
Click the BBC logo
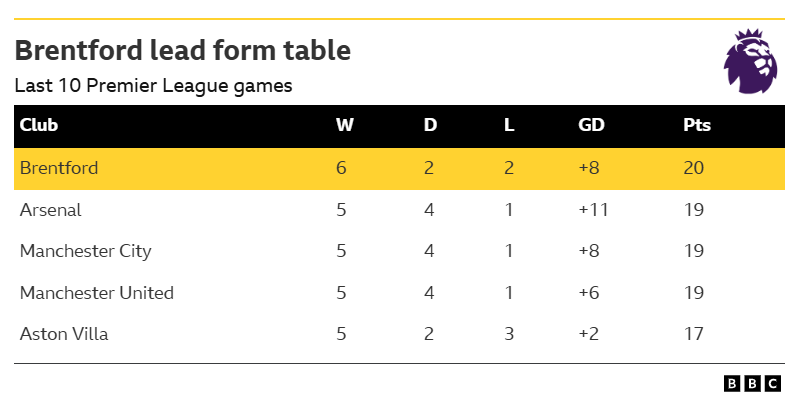tap(752, 384)
